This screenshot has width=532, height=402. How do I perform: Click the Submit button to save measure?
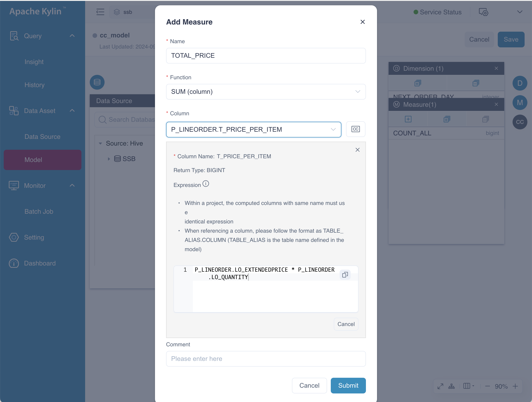pyautogui.click(x=348, y=385)
